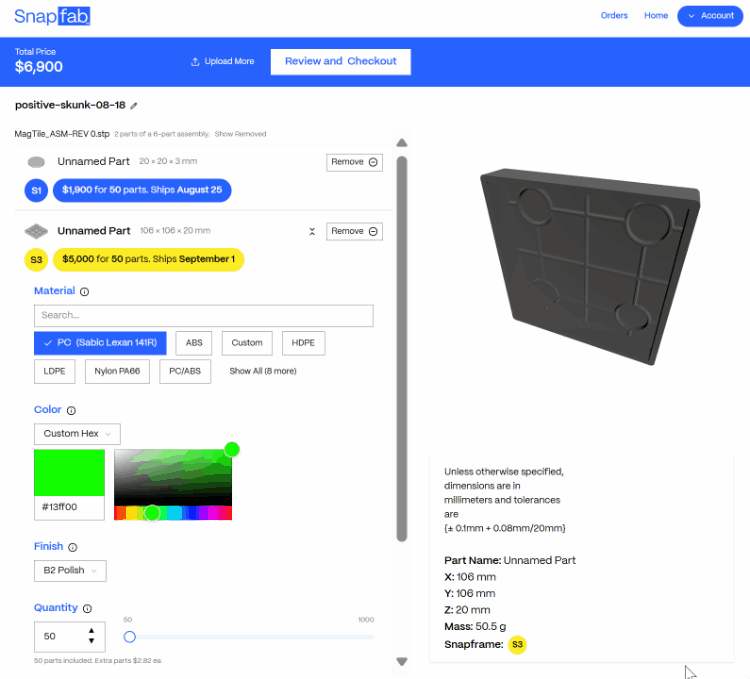Image resolution: width=750 pixels, height=679 pixels.
Task: Click Upload More
Action: tap(222, 62)
